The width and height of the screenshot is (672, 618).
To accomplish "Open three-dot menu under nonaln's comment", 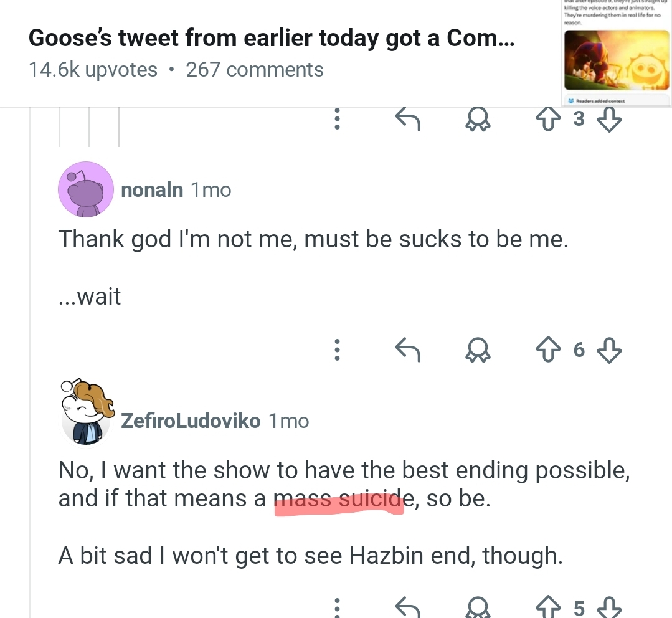I will 337,351.
